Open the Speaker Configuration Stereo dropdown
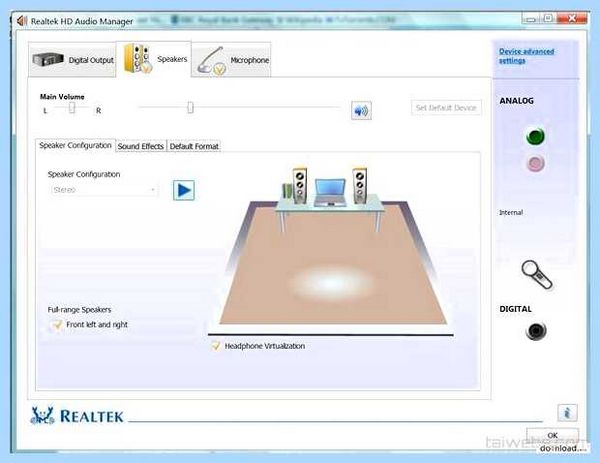 click(x=104, y=190)
